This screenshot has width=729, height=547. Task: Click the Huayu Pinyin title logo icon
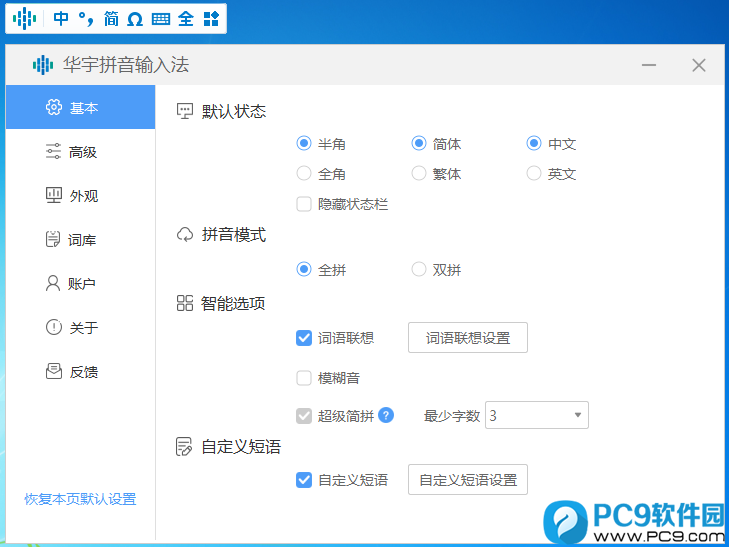pos(43,65)
